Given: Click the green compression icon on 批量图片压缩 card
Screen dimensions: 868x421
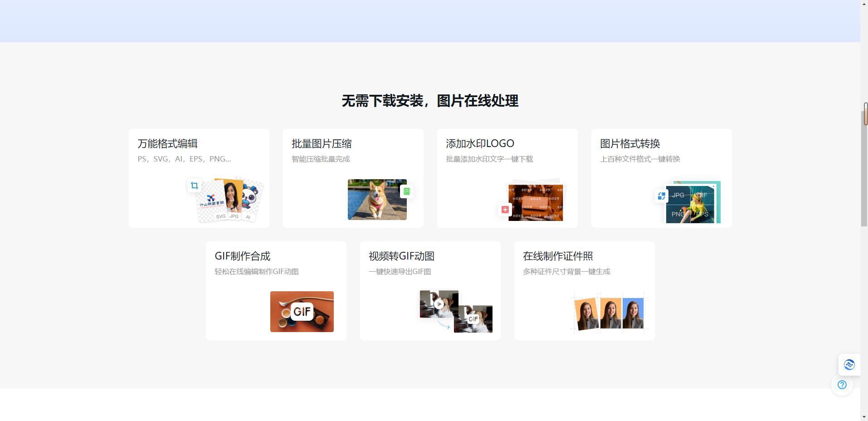Looking at the screenshot, I should pyautogui.click(x=407, y=191).
